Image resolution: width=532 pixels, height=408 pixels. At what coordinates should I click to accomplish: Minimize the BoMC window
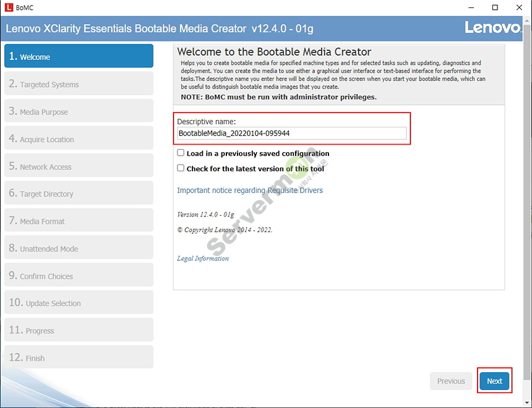(471, 7)
